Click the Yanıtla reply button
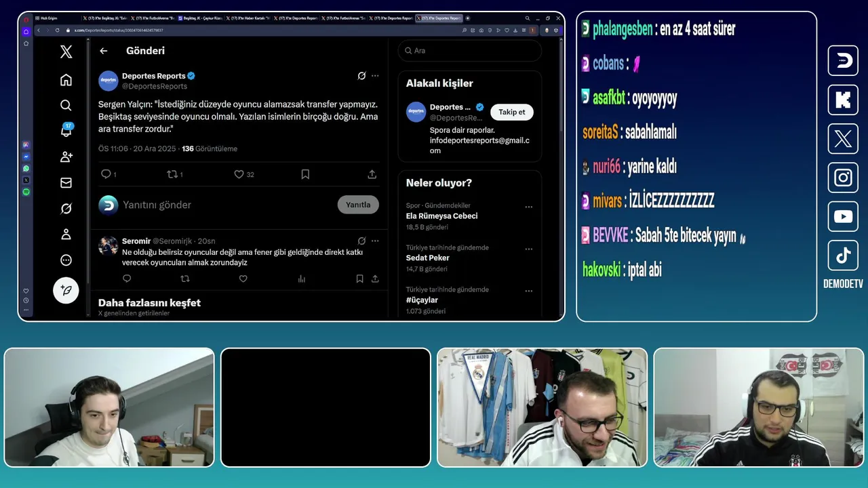This screenshot has width=868, height=488. click(358, 205)
